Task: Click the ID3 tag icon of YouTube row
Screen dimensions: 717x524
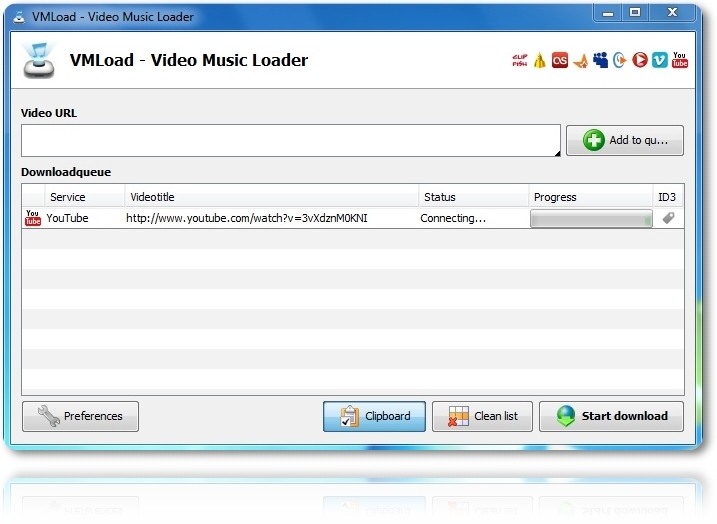Action: pos(668,218)
